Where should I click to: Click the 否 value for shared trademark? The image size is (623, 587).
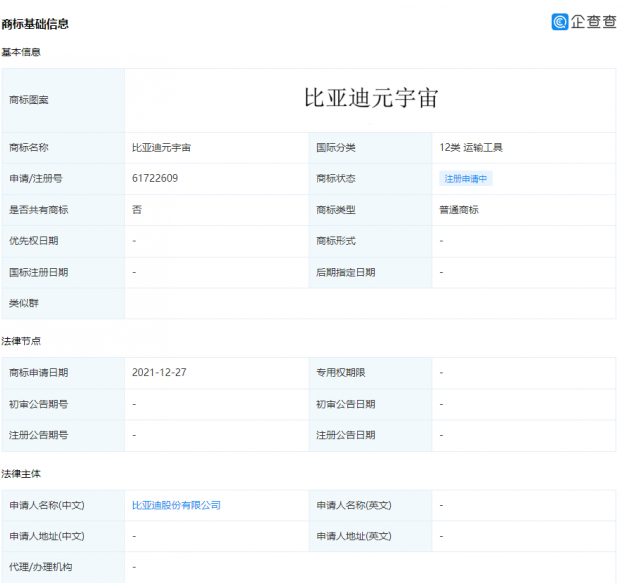[137, 210]
